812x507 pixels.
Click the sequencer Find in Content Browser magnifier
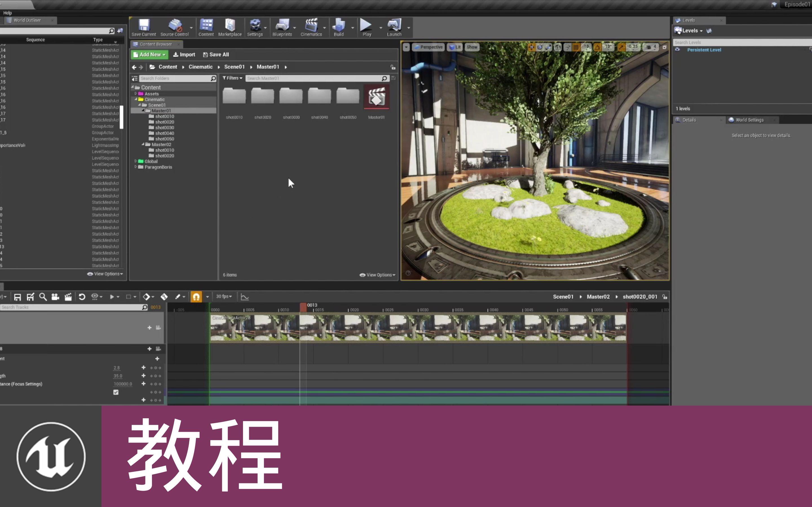(43, 297)
